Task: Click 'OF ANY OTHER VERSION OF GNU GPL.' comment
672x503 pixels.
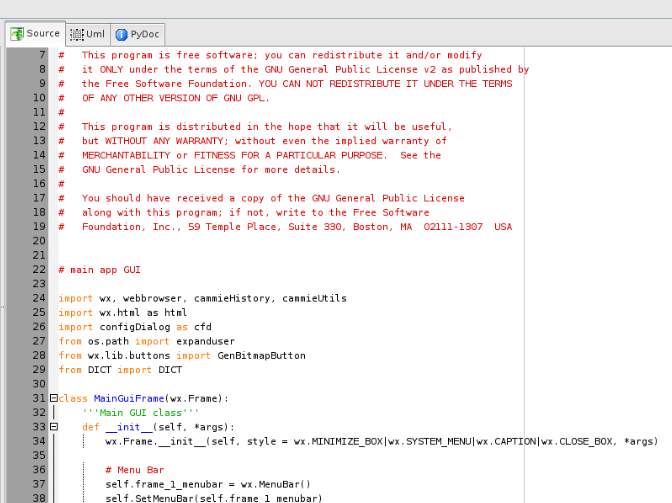Action: [176, 98]
